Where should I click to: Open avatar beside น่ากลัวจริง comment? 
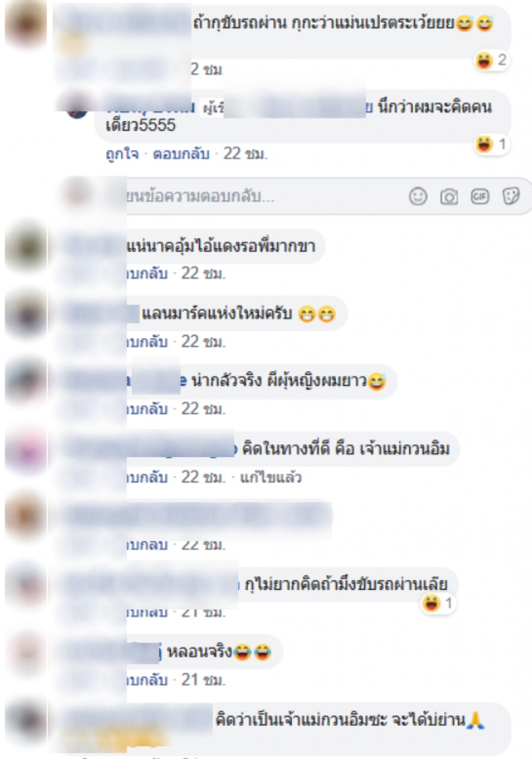(26, 382)
